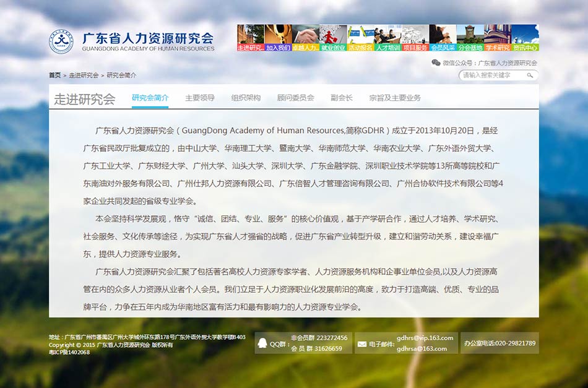The height and width of the screenshot is (388, 588).
Task: Switch to the 顾问委员会 tab
Action: tap(295, 98)
